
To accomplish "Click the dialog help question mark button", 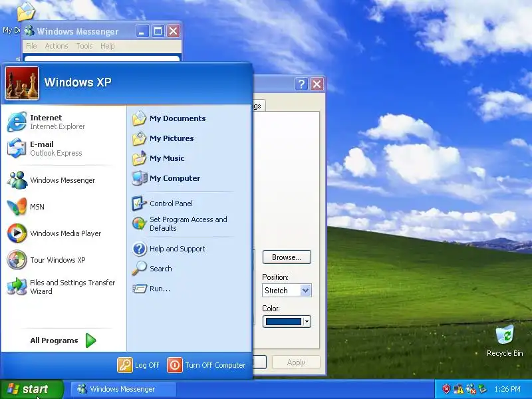I will click(x=301, y=84).
